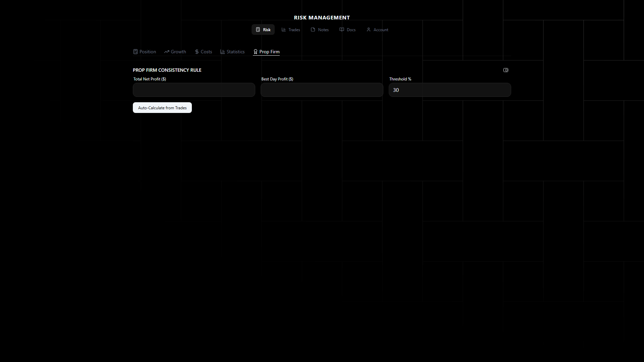Click the trending arrow icon for Growth

(166, 52)
